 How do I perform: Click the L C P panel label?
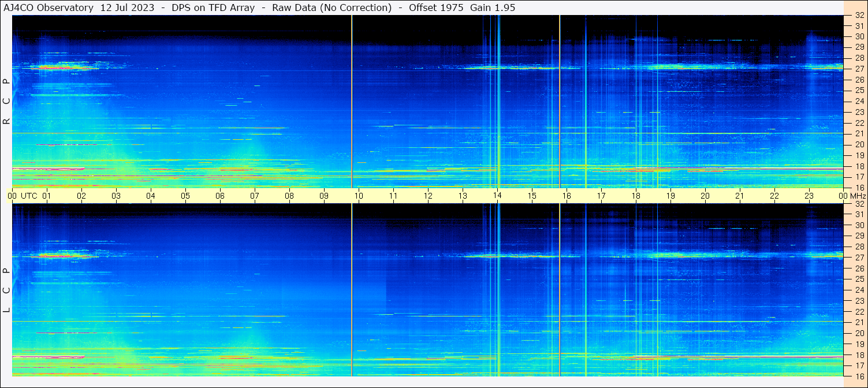click(x=7, y=290)
